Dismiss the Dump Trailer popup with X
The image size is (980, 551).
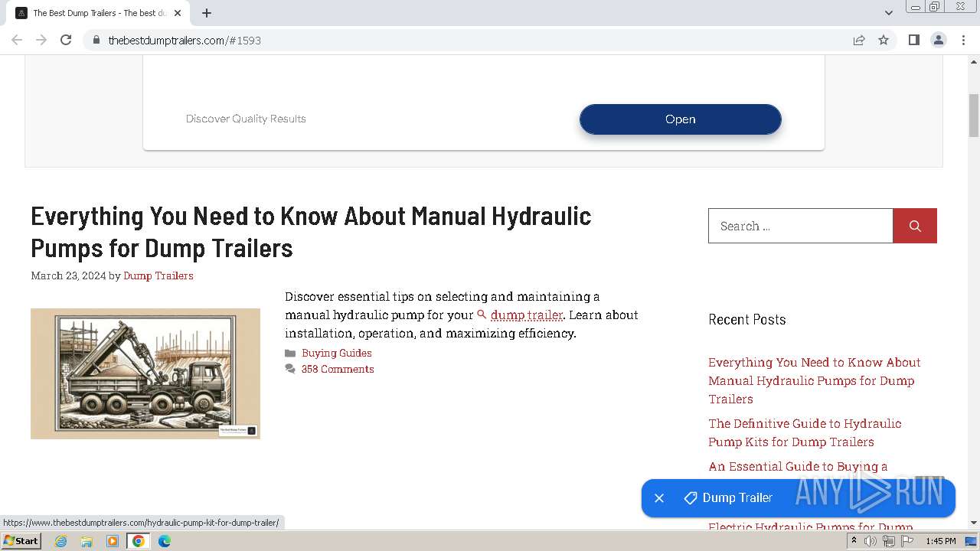pyautogui.click(x=658, y=498)
